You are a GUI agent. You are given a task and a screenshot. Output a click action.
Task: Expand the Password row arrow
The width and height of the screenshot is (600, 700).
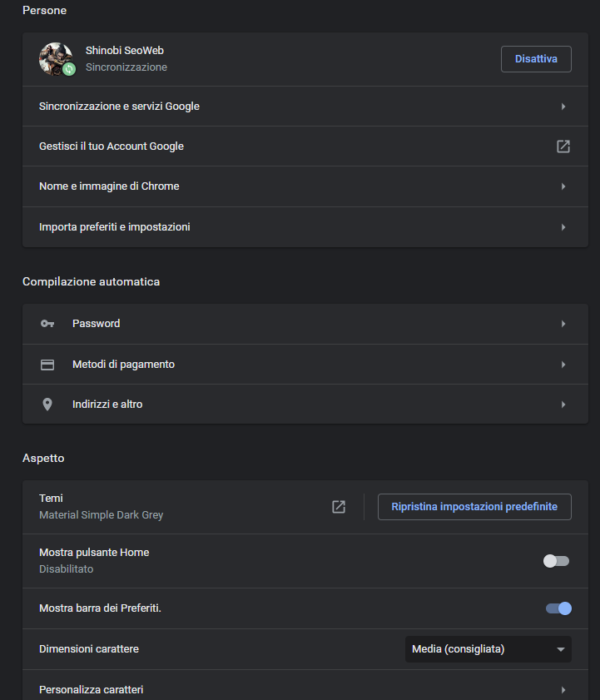(x=563, y=324)
